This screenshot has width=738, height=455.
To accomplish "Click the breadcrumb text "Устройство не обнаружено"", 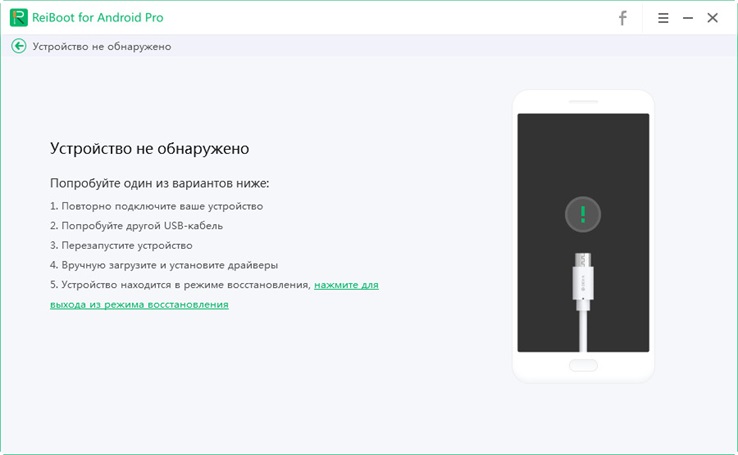I will 102,47.
